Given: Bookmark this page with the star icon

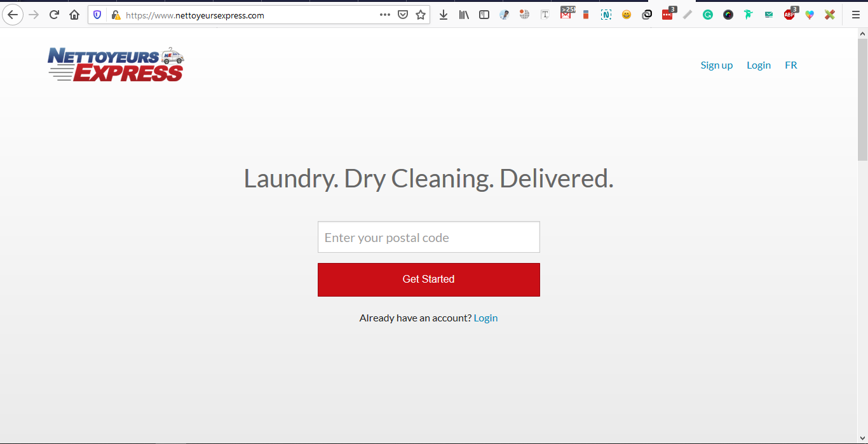Looking at the screenshot, I should click(421, 15).
